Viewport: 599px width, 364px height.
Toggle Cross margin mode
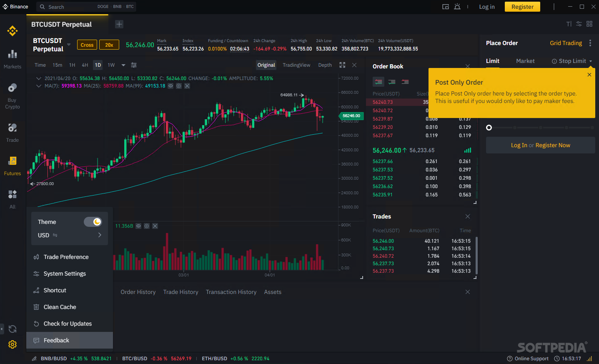pyautogui.click(x=87, y=45)
